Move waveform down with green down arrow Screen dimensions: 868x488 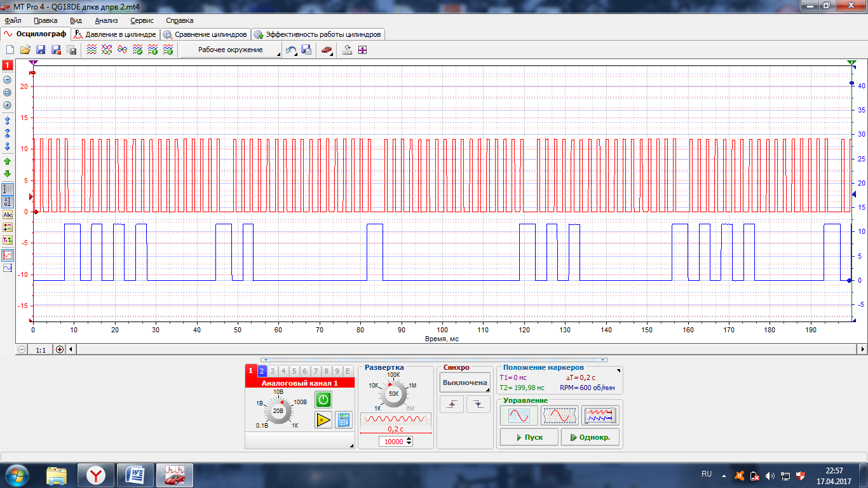pos(8,173)
